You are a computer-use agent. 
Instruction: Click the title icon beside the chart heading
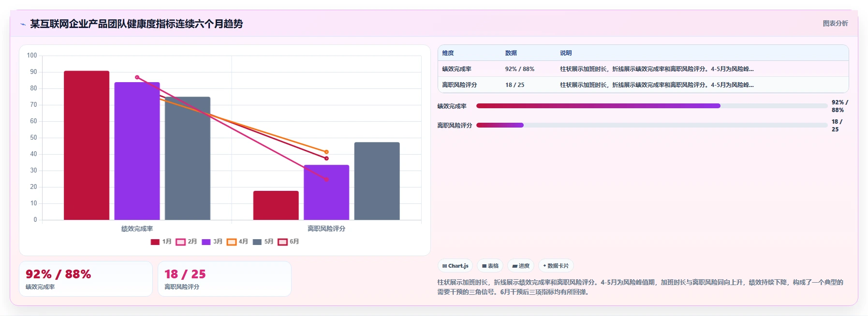click(23, 24)
